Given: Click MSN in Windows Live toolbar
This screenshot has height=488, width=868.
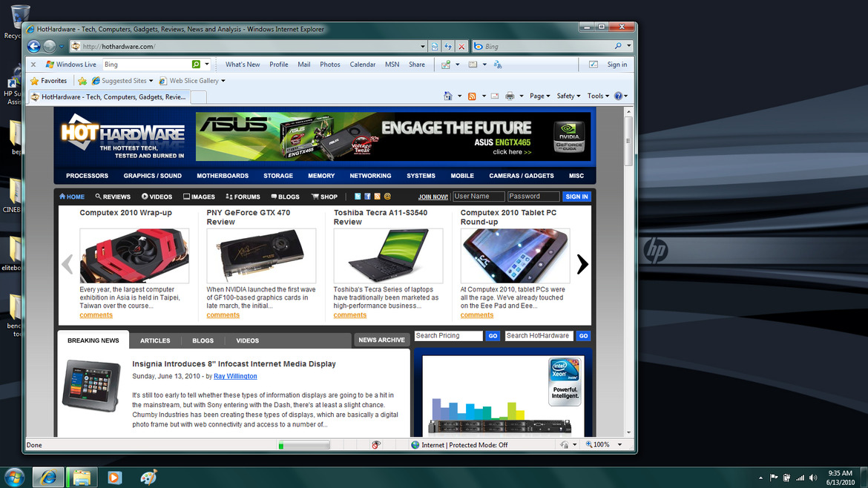Looking at the screenshot, I should pos(392,65).
